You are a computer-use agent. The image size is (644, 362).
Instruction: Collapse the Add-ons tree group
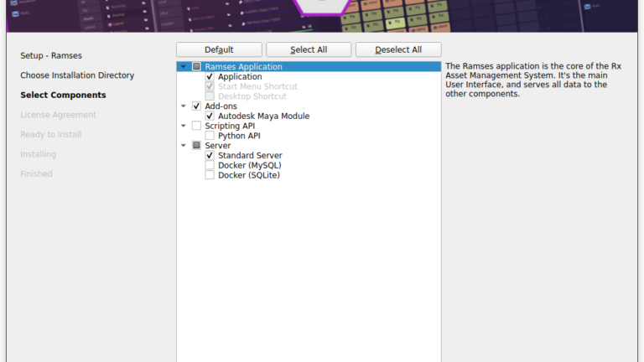[x=184, y=106]
